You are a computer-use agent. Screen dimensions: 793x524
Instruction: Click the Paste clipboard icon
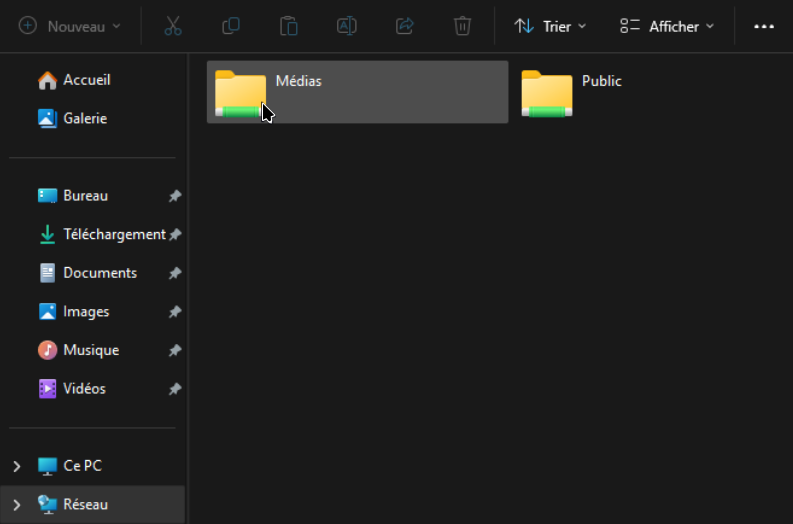click(289, 26)
